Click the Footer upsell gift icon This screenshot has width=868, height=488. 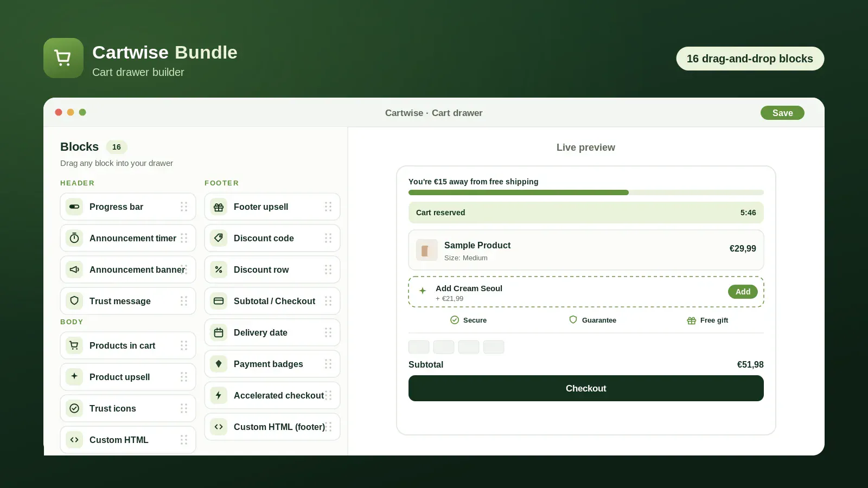tap(219, 207)
